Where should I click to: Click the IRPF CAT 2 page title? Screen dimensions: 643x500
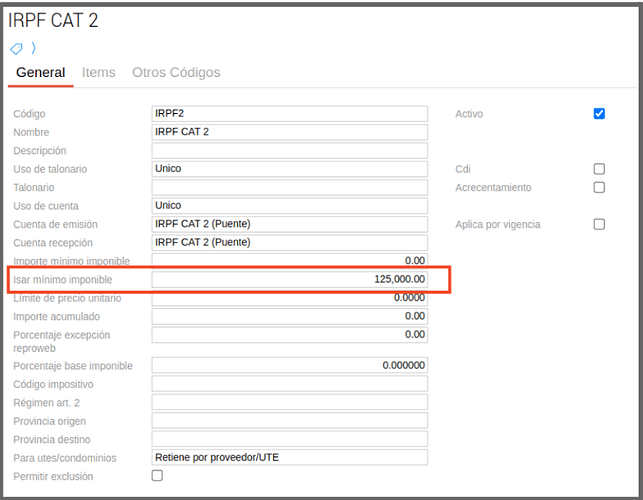pyautogui.click(x=53, y=21)
